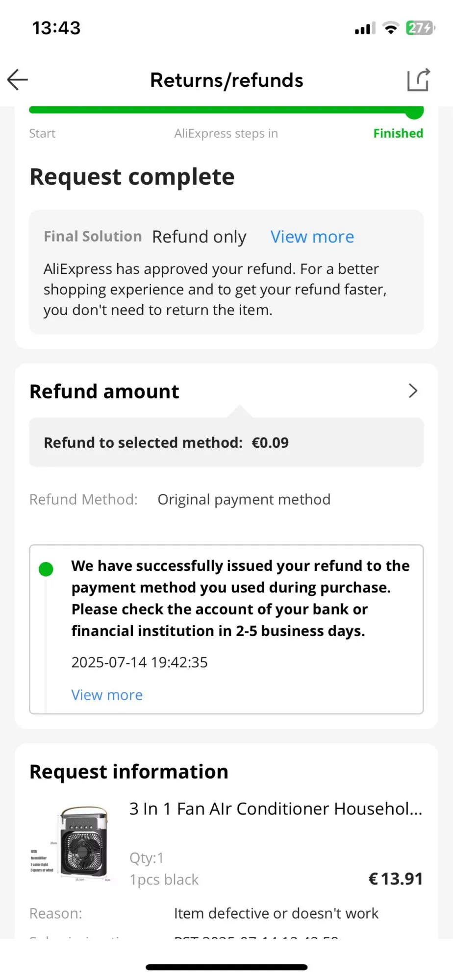Open View more next to Refund only

[x=312, y=237]
